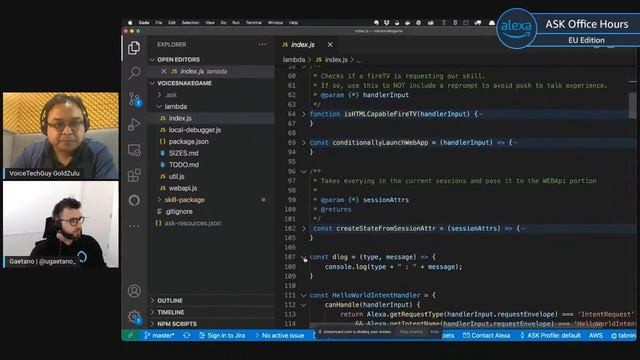
Task: Select index.js in the lambda folder tree
Action: [x=211, y=118]
